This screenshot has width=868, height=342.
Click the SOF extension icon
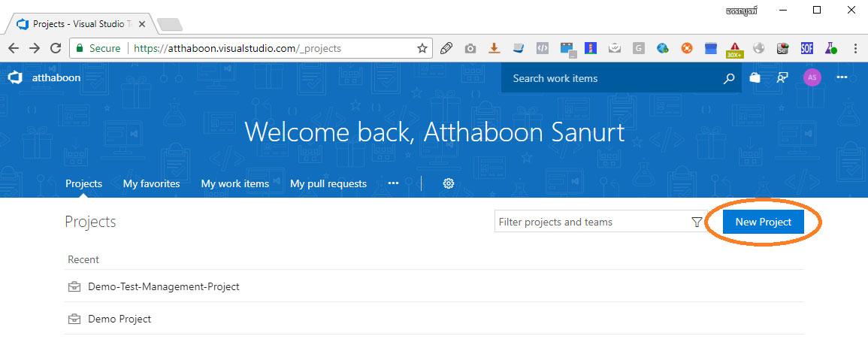pos(806,48)
